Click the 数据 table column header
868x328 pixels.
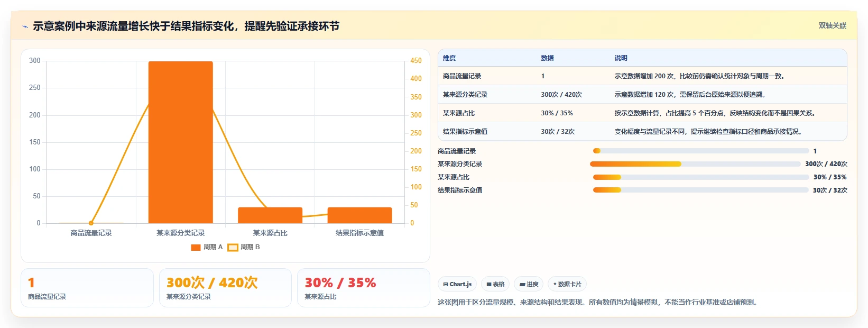547,58
